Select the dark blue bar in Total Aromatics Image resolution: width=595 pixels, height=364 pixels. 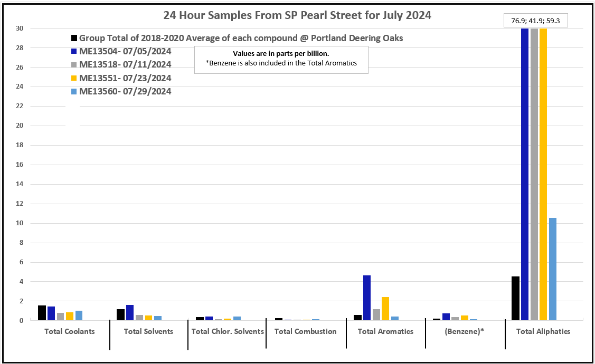point(367,298)
